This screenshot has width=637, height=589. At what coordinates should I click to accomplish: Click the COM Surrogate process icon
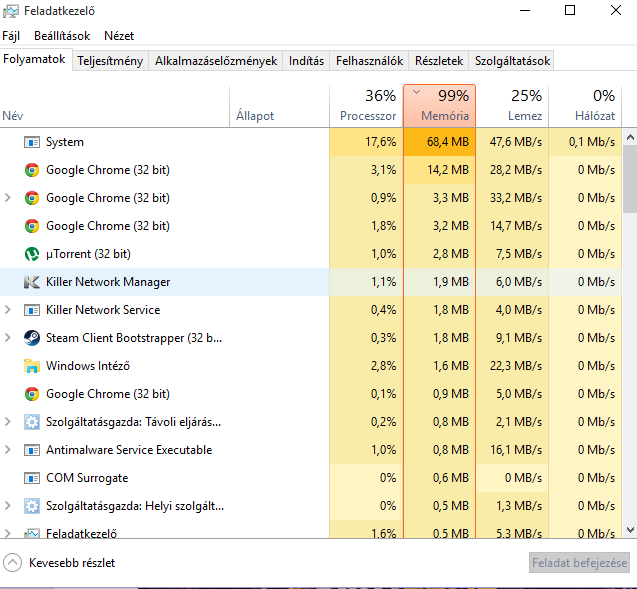[32, 478]
